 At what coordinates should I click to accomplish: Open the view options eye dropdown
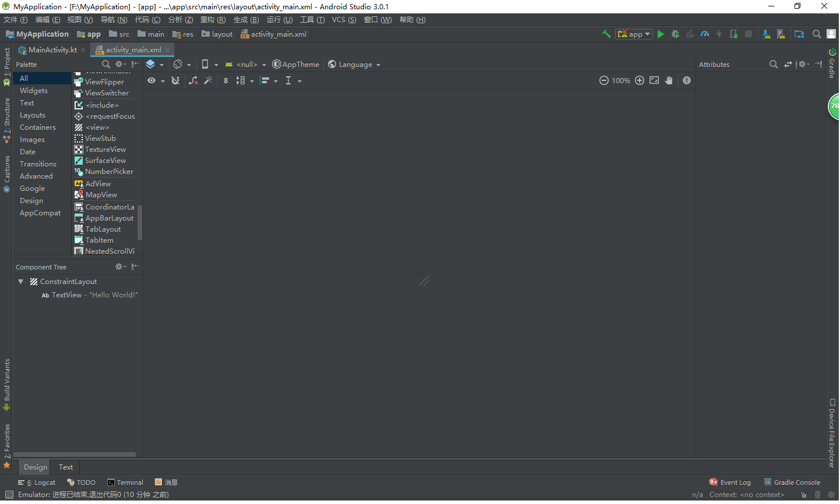[x=156, y=81]
